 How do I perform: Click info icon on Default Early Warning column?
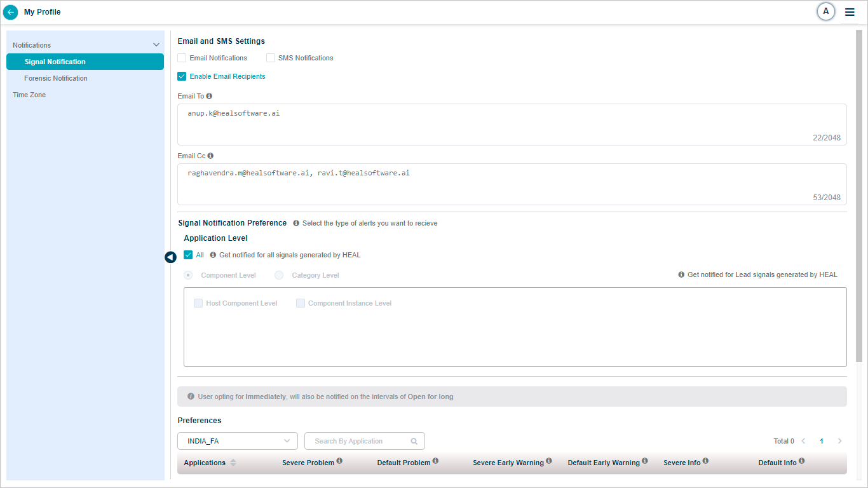click(x=644, y=461)
